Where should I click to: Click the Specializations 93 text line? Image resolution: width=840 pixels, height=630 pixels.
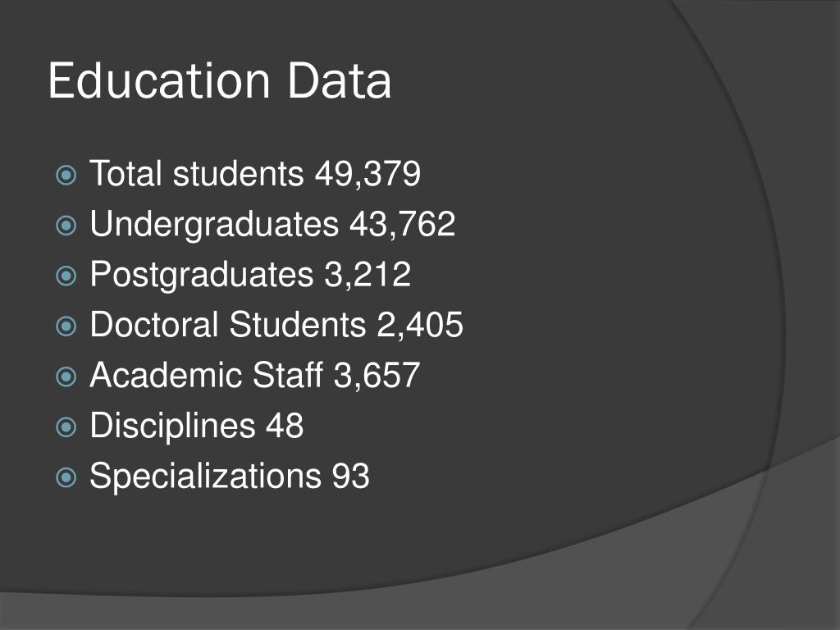click(230, 477)
